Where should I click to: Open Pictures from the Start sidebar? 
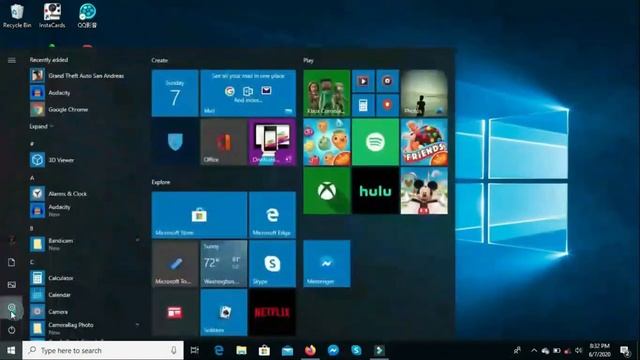pos(11,284)
